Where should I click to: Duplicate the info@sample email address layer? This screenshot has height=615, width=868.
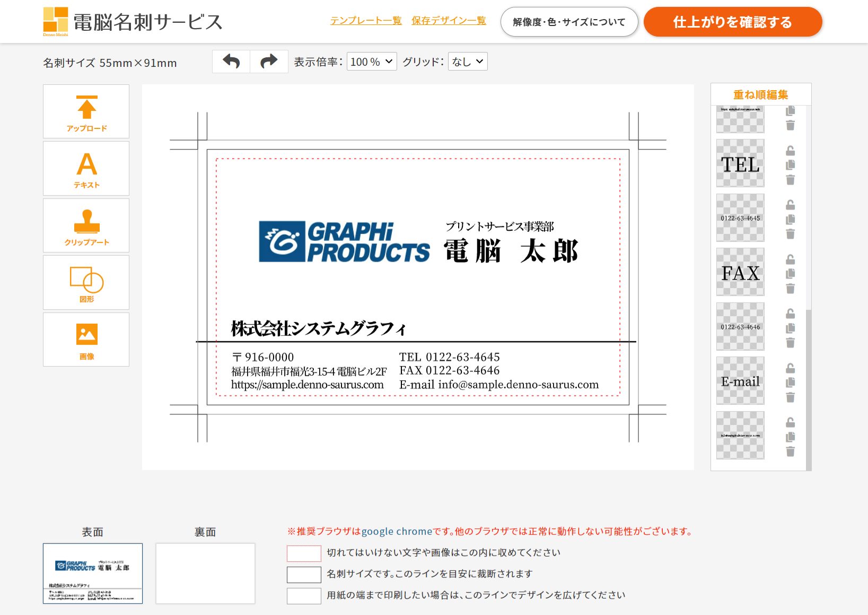point(790,437)
